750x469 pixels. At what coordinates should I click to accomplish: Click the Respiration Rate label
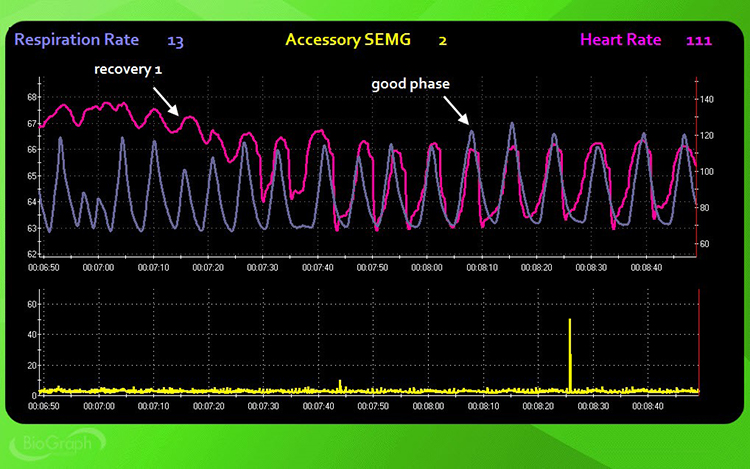tap(83, 41)
